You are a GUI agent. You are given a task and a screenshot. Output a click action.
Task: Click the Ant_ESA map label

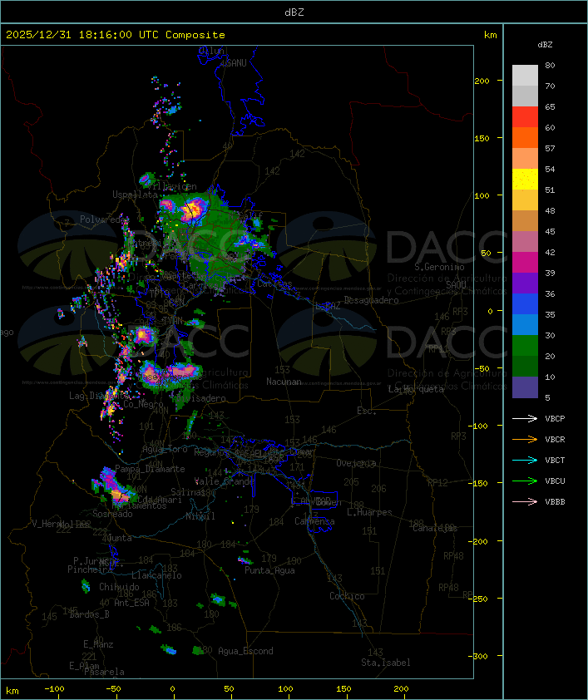tap(131, 603)
